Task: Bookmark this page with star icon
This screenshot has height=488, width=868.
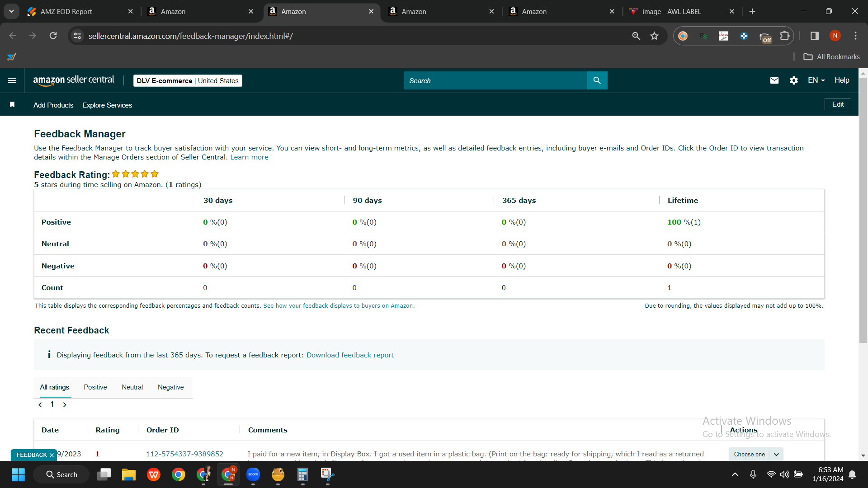Action: click(x=654, y=36)
